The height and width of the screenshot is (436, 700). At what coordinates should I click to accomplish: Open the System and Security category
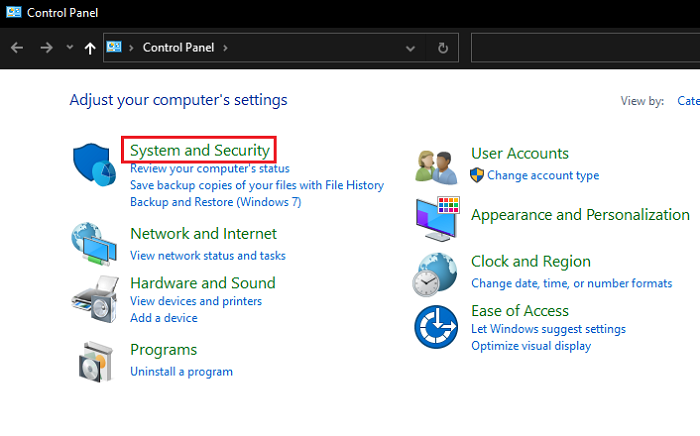(200, 151)
